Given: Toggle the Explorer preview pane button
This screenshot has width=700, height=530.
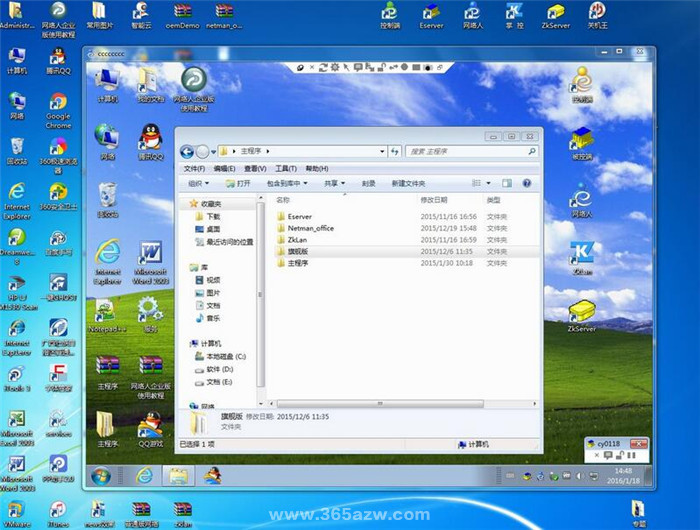Looking at the screenshot, I should 507,183.
